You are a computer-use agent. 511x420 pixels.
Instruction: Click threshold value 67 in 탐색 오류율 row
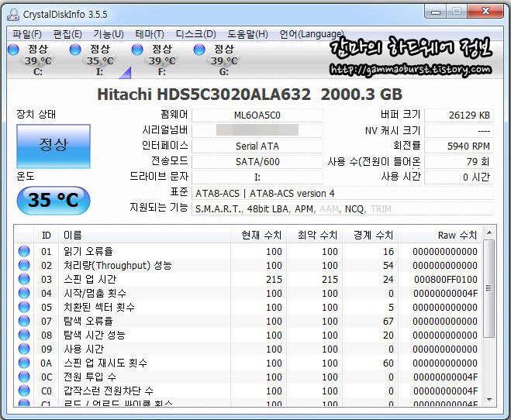coord(388,321)
